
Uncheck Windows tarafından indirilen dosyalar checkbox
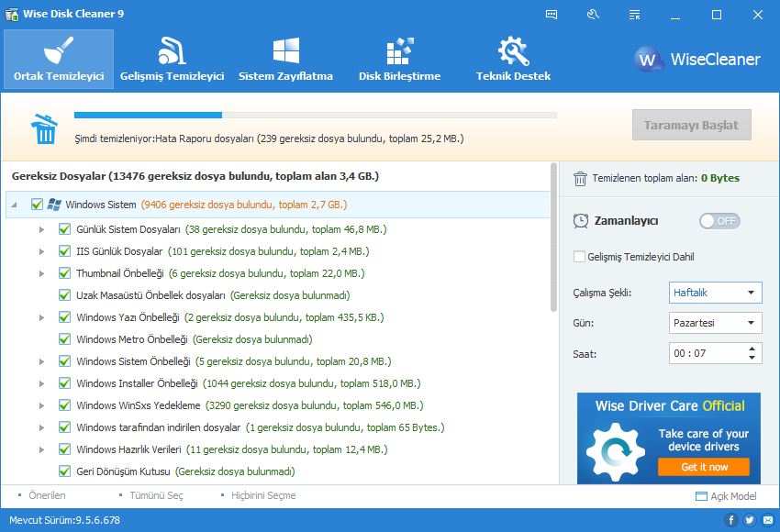click(x=64, y=427)
